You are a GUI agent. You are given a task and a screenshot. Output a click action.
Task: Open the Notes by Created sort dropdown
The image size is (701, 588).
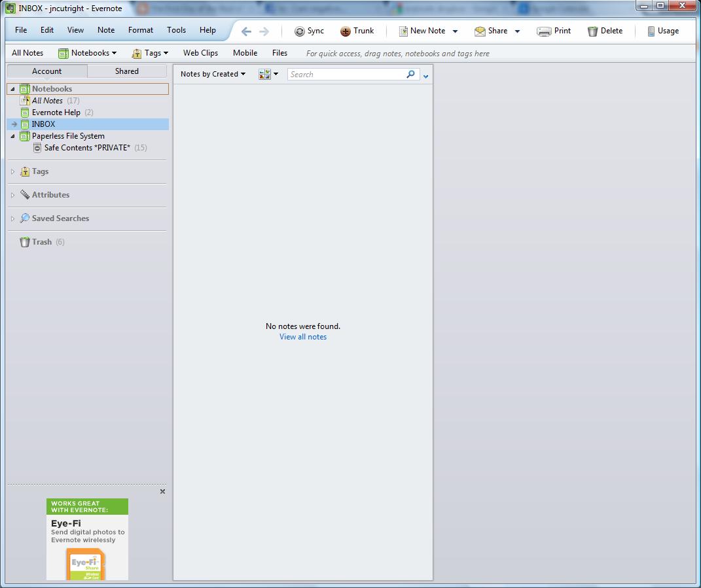pos(211,74)
